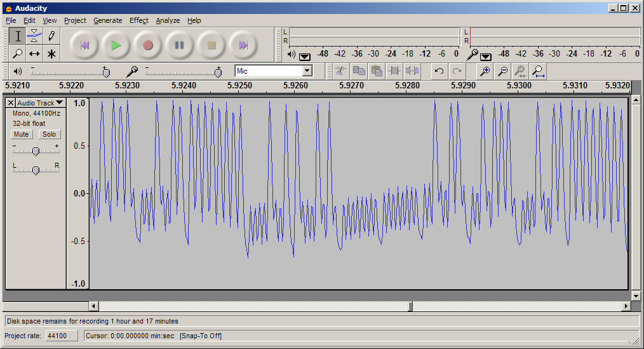
Task: Zoom in on the waveform
Action: [485, 71]
